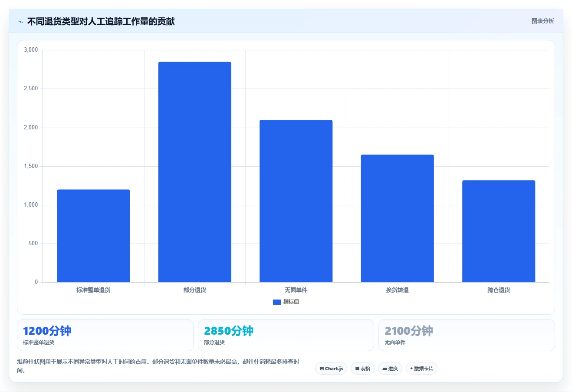Click the 部分退货 caption under 2850分钟
This screenshot has width=572, height=392.
point(214,343)
